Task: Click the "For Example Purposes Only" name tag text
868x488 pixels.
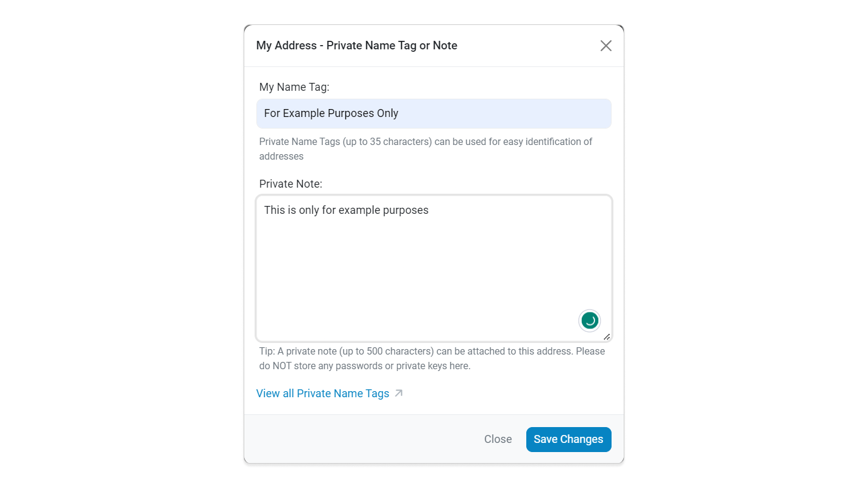Action: tap(331, 113)
